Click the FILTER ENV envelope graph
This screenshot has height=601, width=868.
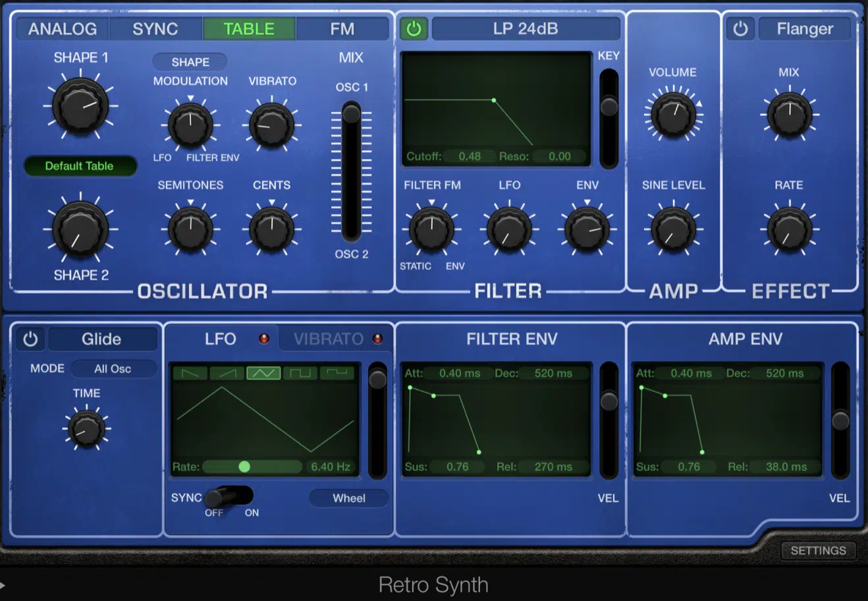497,420
